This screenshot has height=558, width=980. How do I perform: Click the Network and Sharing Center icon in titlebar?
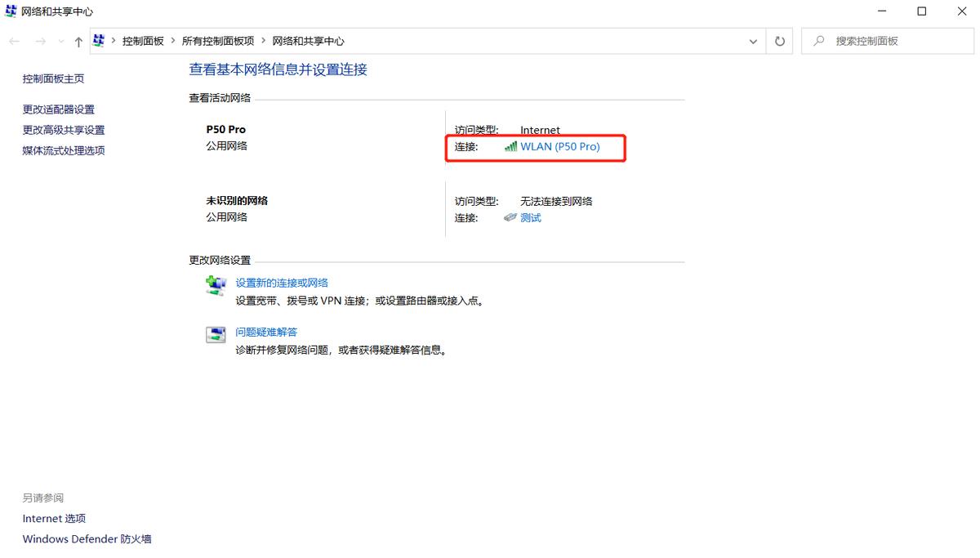click(11, 11)
